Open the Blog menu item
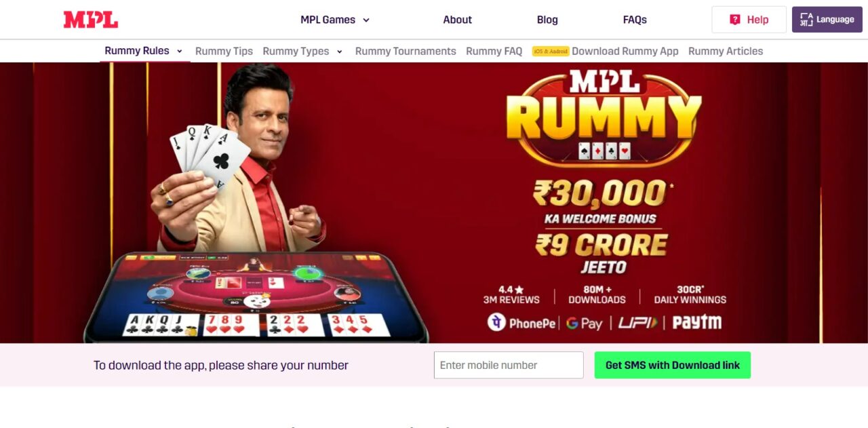 point(547,20)
